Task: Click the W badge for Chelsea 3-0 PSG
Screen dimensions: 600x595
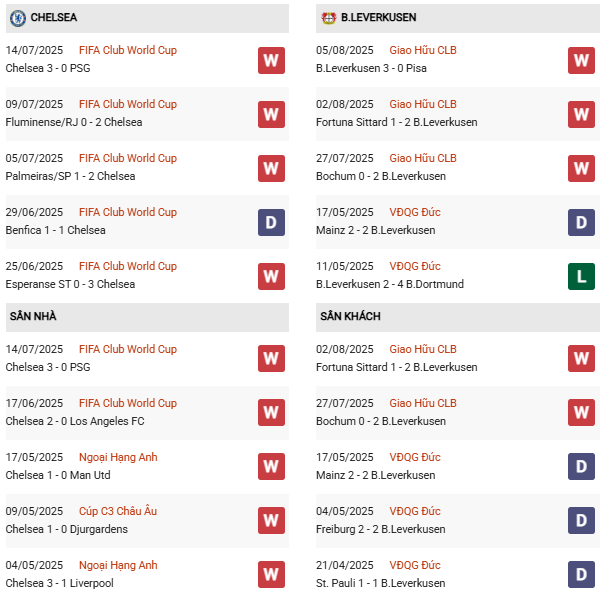Action: click(x=271, y=60)
